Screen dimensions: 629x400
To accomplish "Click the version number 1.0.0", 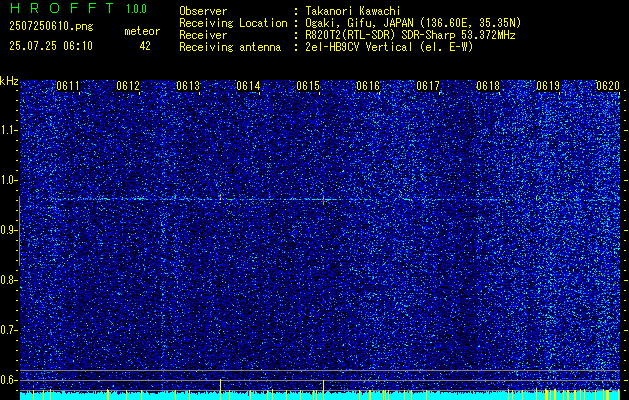I will pyautogui.click(x=136, y=9).
